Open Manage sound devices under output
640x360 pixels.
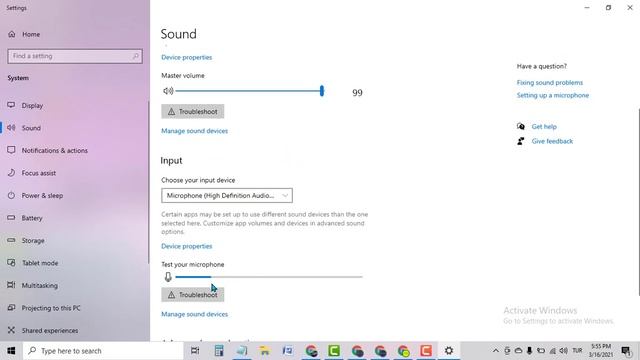tap(194, 131)
